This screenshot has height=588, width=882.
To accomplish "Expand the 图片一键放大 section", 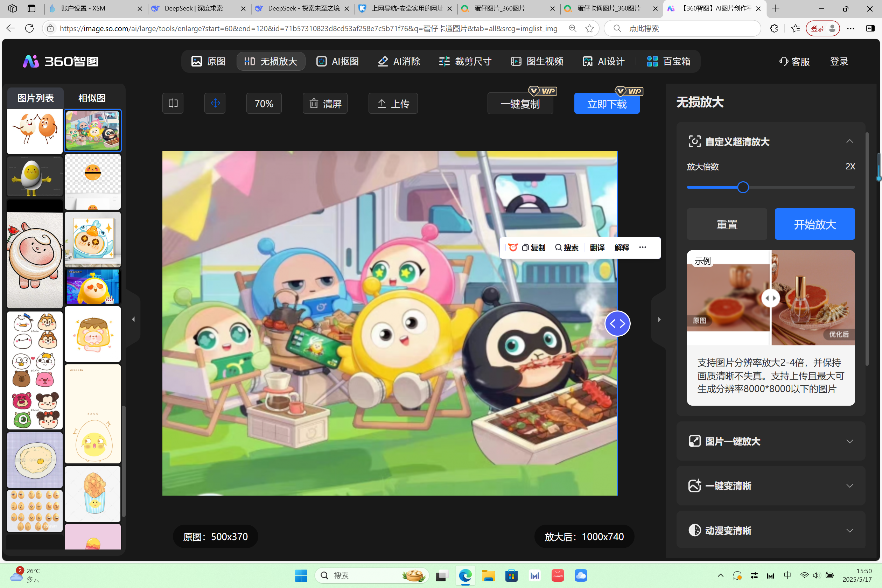I will (849, 441).
